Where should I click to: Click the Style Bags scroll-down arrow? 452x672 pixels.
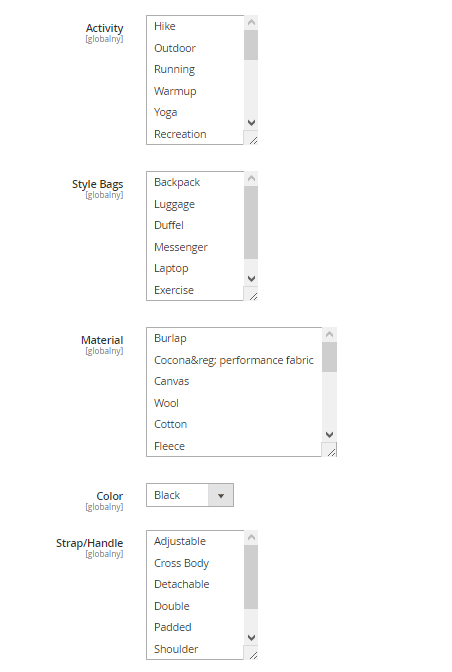[251, 279]
